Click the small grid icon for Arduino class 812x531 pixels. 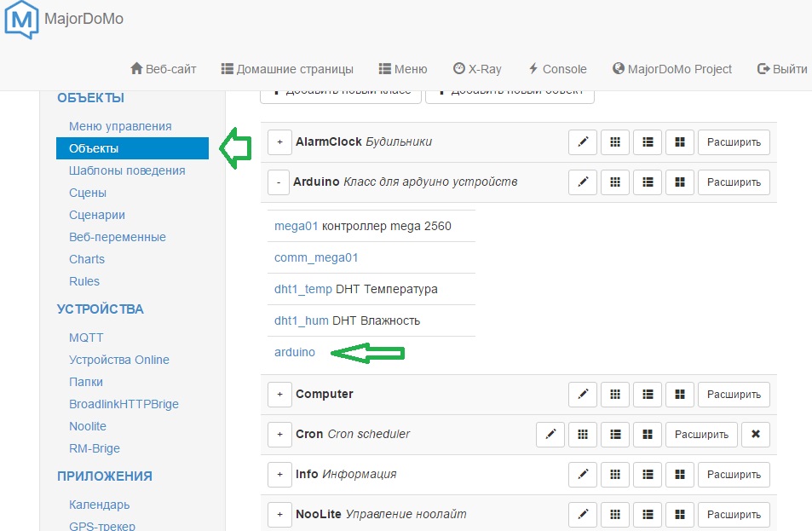point(615,182)
